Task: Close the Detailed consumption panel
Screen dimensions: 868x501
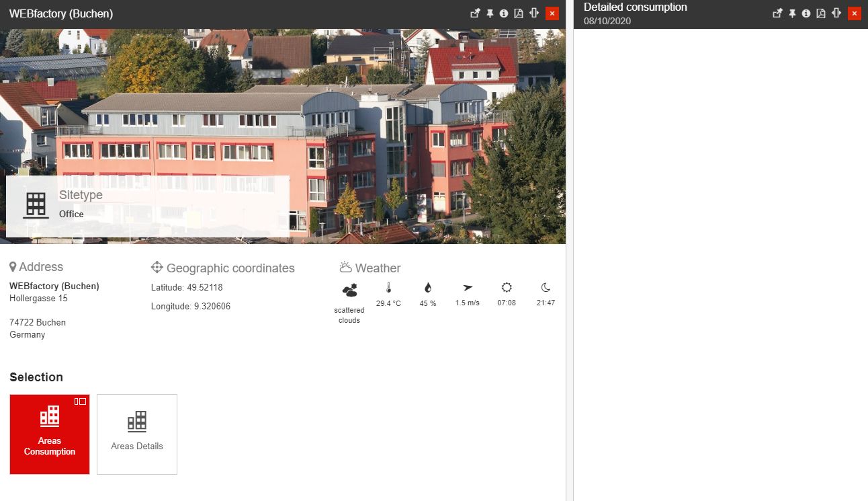Action: 855,13
